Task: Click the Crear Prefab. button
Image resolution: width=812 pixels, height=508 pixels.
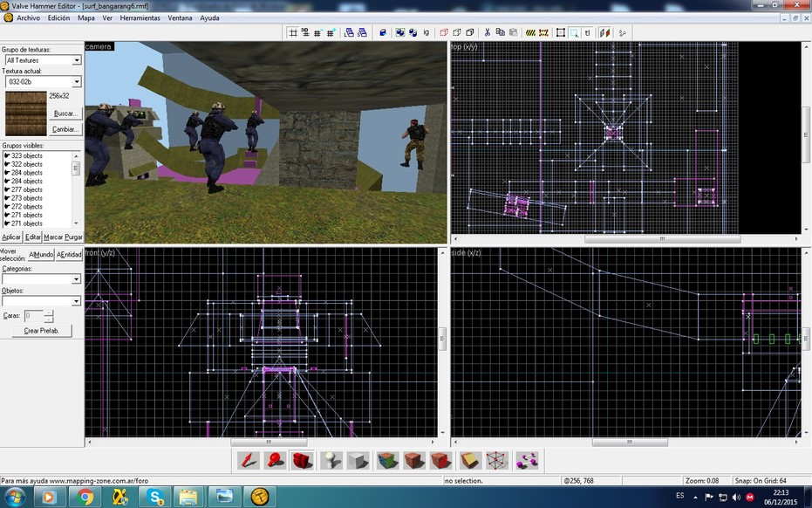Action: 42,331
